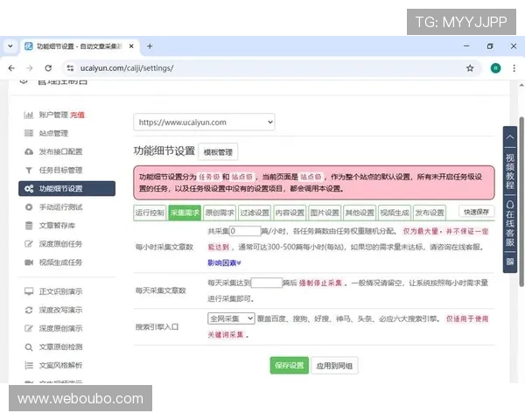This screenshot has width=525, height=420.
Task: Click the 发布接口配置 cloud icon
Action: coord(29,151)
